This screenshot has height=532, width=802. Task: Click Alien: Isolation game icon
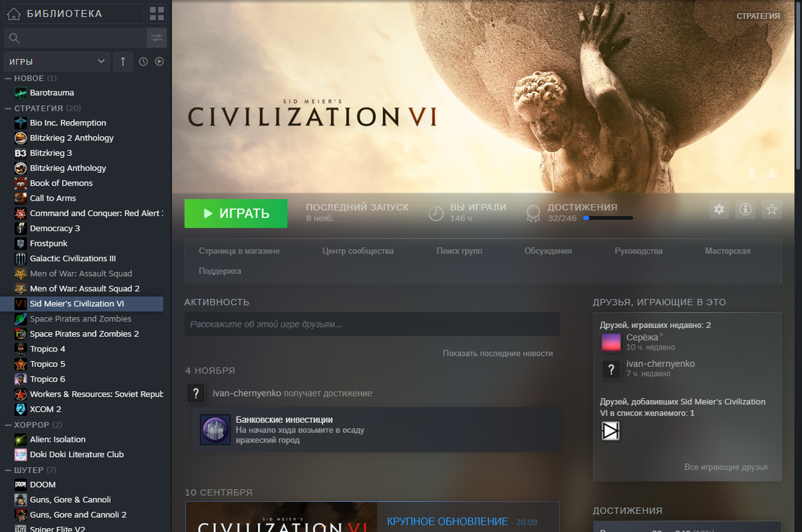pos(21,439)
